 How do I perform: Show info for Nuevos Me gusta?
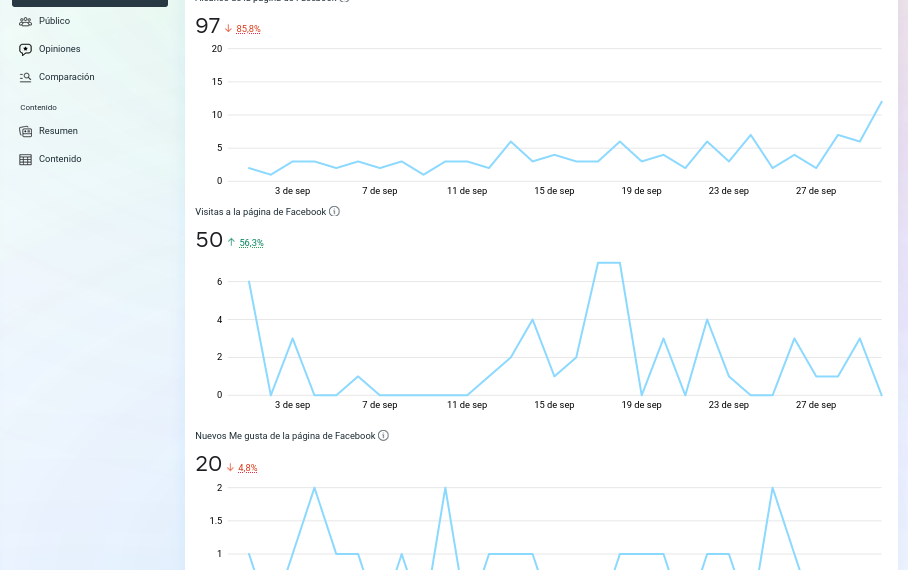pyautogui.click(x=383, y=435)
